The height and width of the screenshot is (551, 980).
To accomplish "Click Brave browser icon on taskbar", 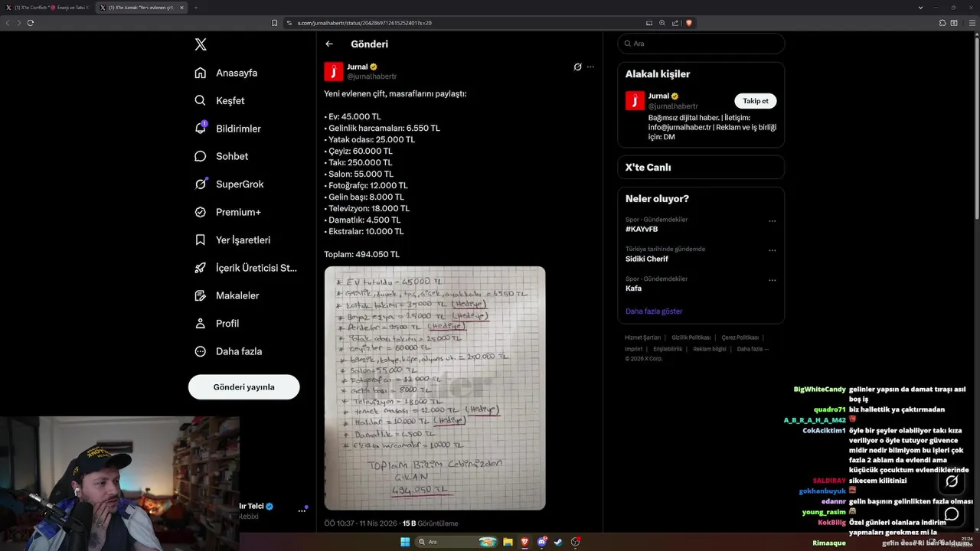I will tap(524, 542).
